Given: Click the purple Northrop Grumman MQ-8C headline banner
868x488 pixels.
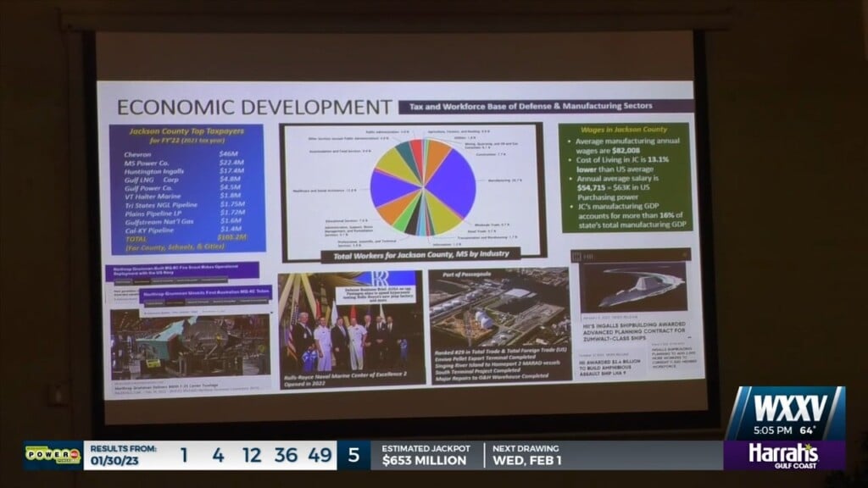Looking at the screenshot, I should coord(182,270).
